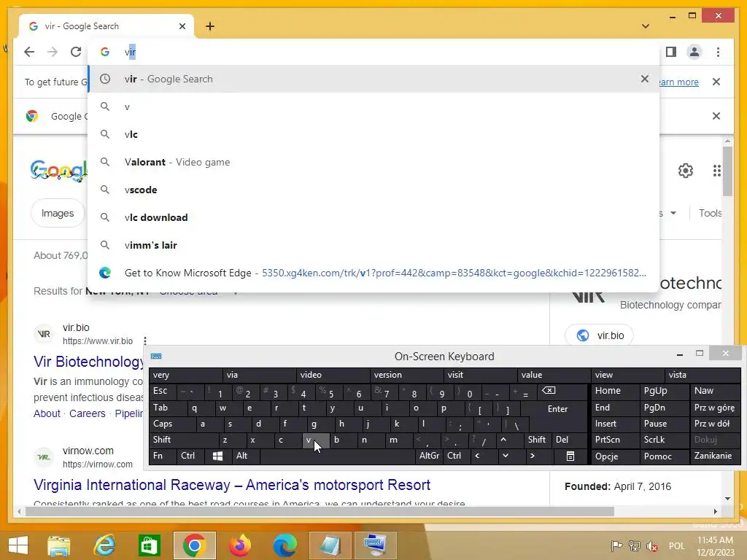Pick the 'vscode' suggestion
This screenshot has width=747, height=560.
click(373, 190)
